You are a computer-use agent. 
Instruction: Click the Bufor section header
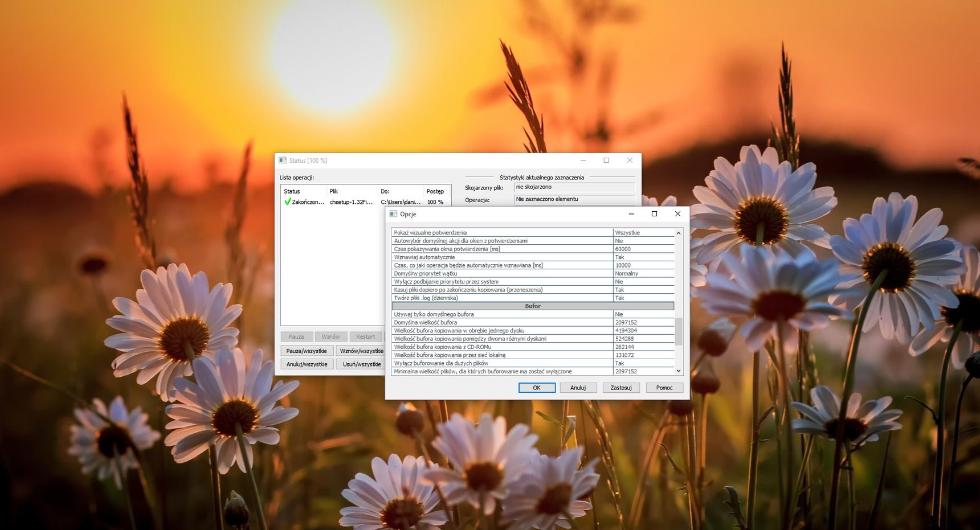click(533, 306)
